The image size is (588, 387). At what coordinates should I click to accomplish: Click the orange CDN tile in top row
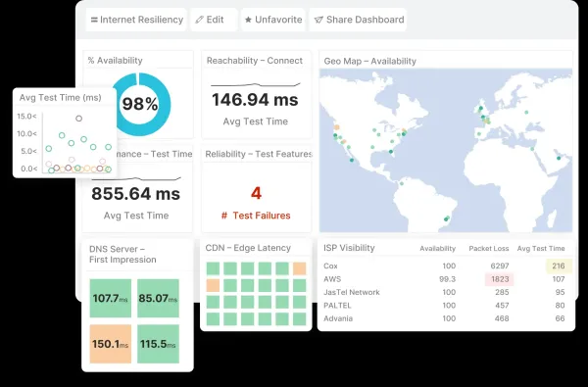point(299,268)
